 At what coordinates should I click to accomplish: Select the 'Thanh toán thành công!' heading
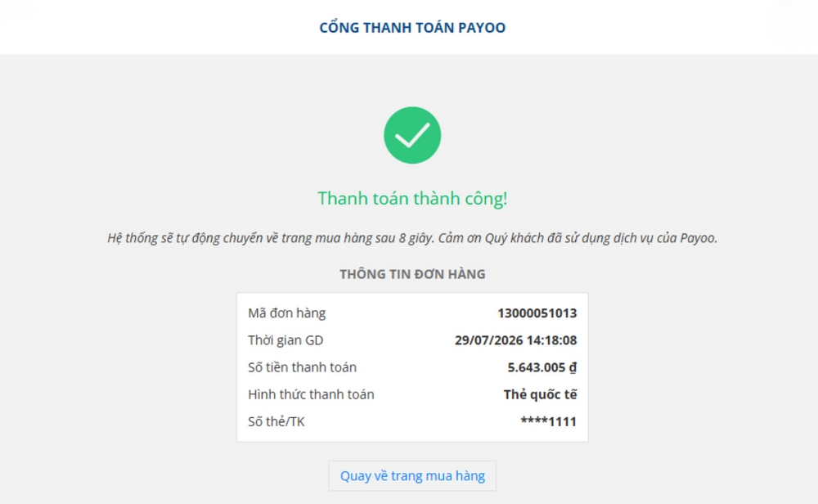point(412,199)
